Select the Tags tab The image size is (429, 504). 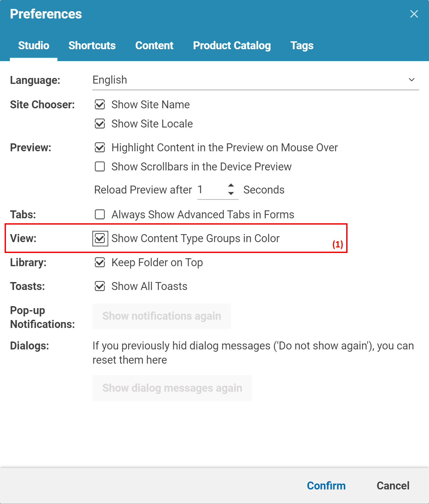pyautogui.click(x=302, y=46)
